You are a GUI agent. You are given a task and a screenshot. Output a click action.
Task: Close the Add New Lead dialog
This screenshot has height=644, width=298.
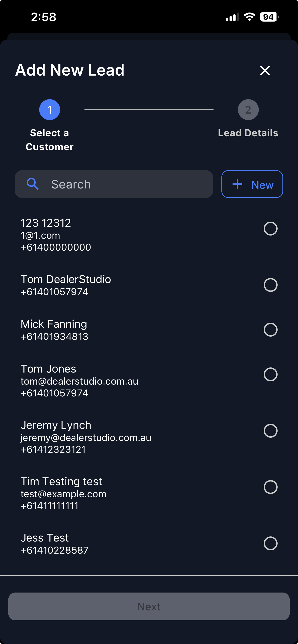pos(265,70)
